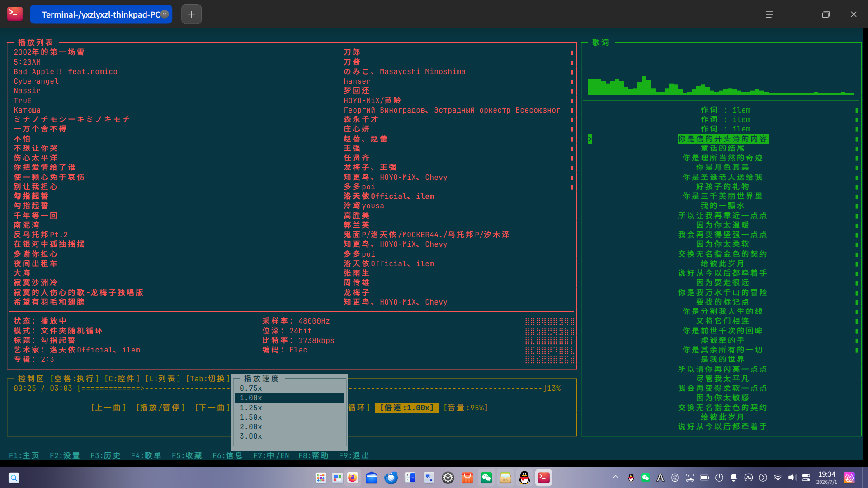The width and height of the screenshot is (868, 488).
Task: Select 1.25x playback speed
Action: 289,408
